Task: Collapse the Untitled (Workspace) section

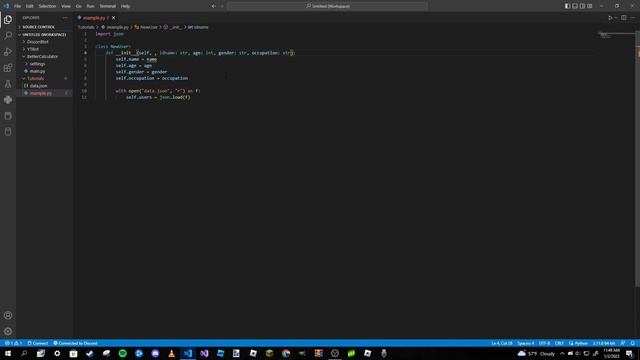Action: pos(44,35)
